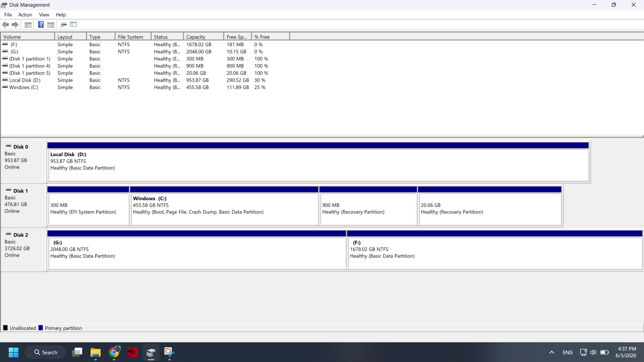
Task: Select the Local Disk (D:) row in the volume list
Action: pyautogui.click(x=145, y=81)
